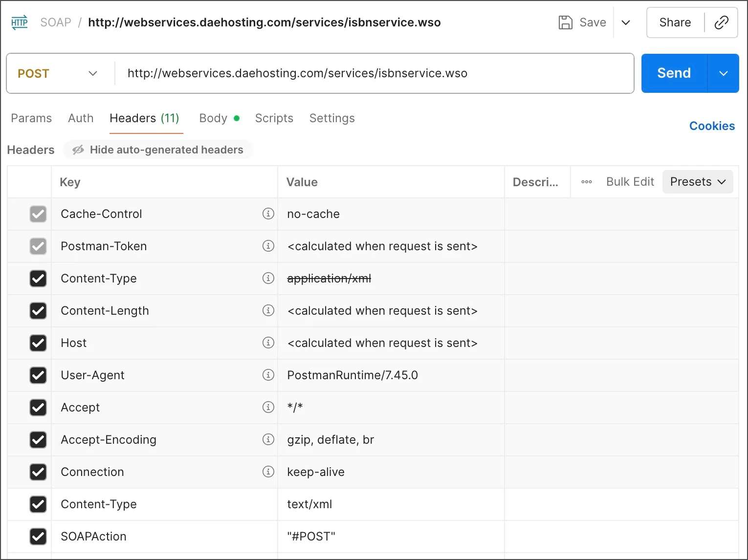The width and height of the screenshot is (748, 560).
Task: Click the Accept-Encoding info icon
Action: coord(268,439)
